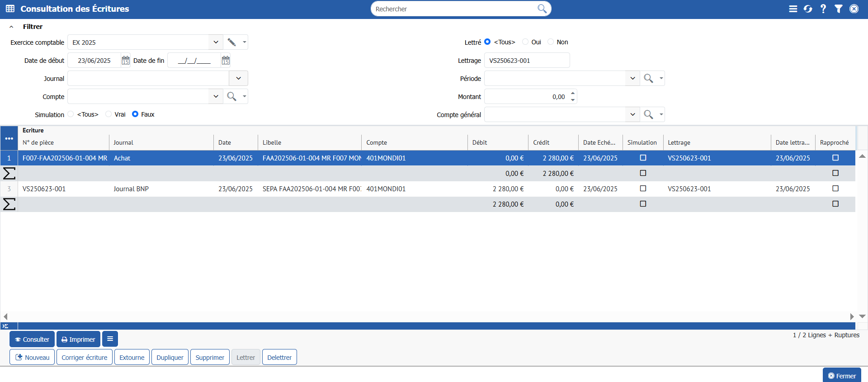Click the Période search magnifier icon

pyautogui.click(x=648, y=78)
